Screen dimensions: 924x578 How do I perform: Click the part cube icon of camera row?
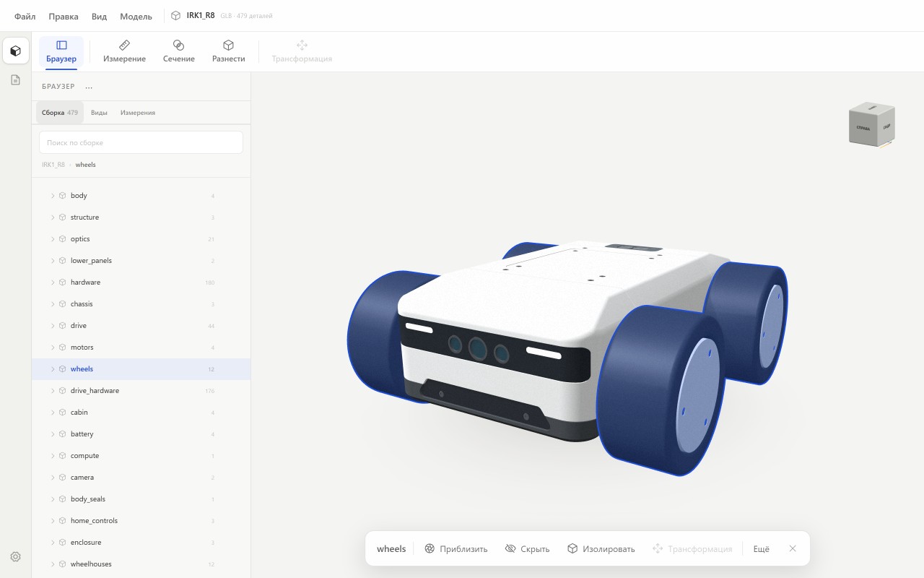(x=63, y=478)
